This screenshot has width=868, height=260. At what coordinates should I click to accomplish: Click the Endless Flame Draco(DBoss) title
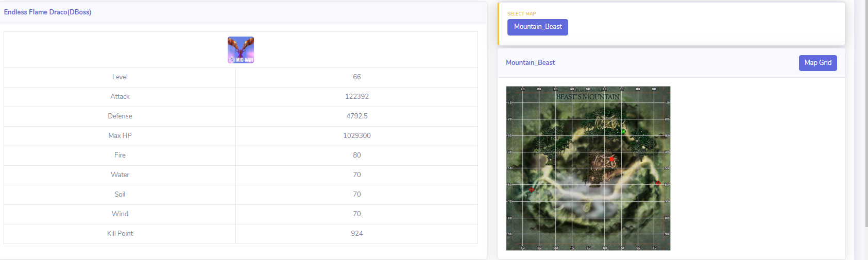(47, 12)
